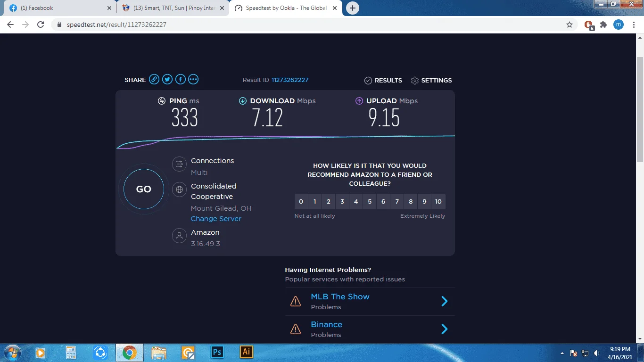Open Windows Explorer from the taskbar
The image size is (644, 362).
coord(159,352)
